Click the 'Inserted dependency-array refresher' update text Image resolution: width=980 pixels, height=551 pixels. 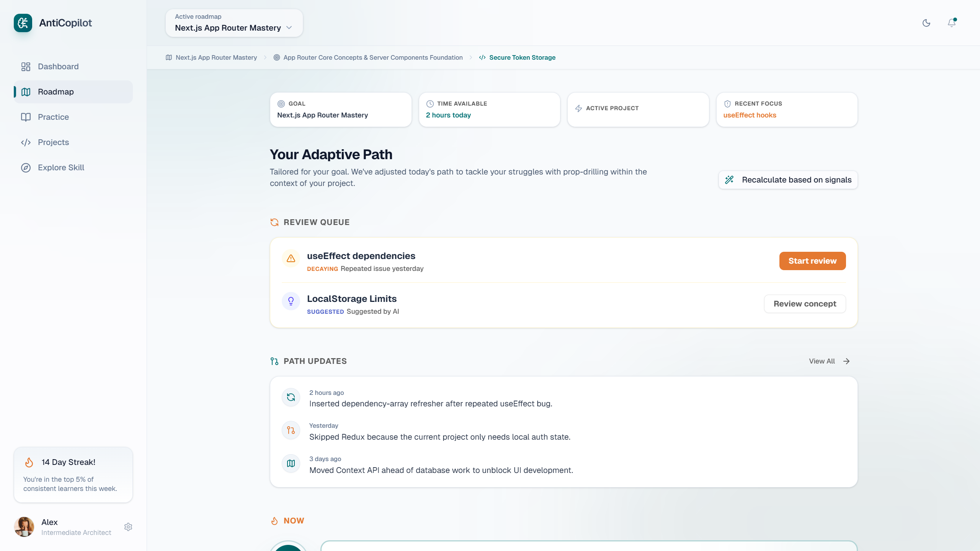431,404
